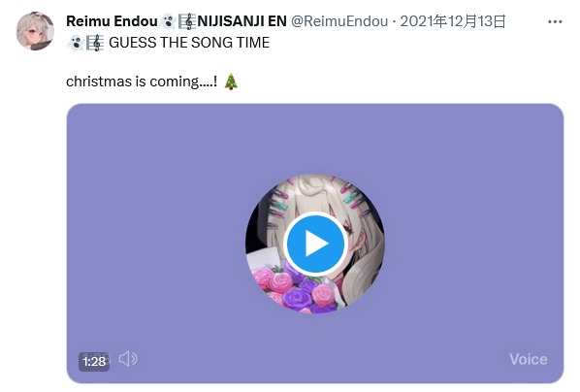Visit the @ReimuEndou handle link
The width and height of the screenshot is (580, 392).
point(339,21)
